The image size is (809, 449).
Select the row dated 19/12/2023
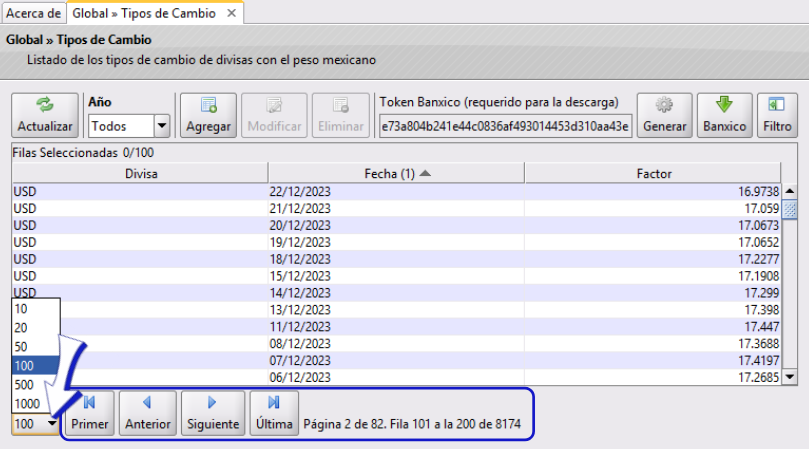click(396, 242)
